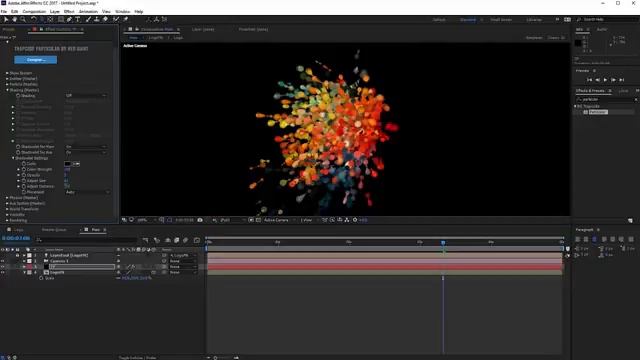Viewport: 640px width, 360px height.
Task: Expand the Particle (Master) group
Action: pos(7,84)
